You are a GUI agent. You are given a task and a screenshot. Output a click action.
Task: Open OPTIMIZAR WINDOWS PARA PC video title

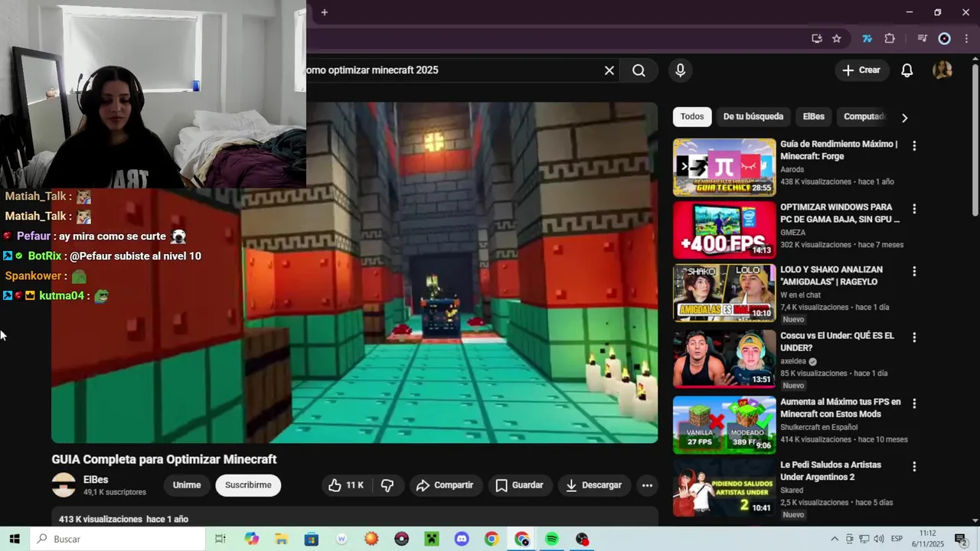[x=839, y=213]
